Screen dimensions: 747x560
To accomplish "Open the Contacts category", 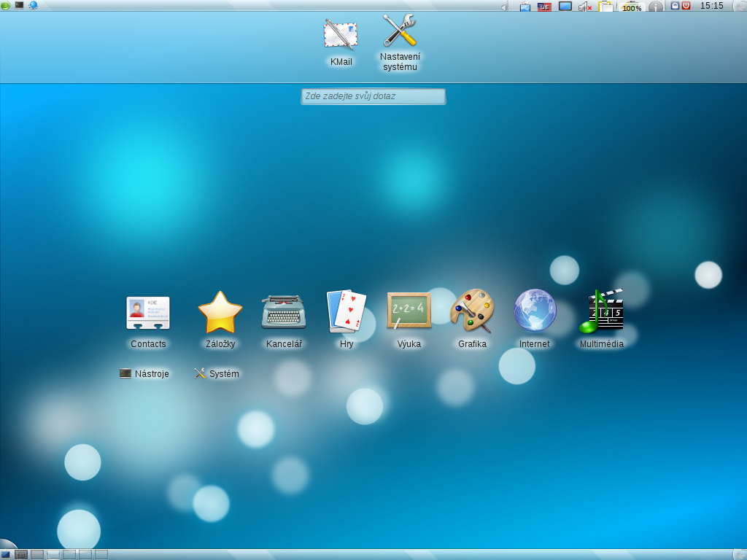I will [x=148, y=321].
